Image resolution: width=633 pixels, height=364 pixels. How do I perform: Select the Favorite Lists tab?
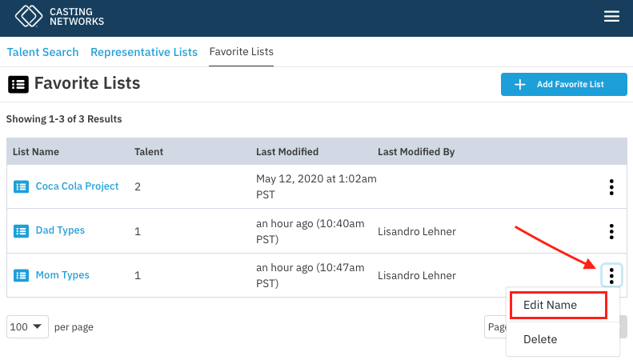click(241, 52)
